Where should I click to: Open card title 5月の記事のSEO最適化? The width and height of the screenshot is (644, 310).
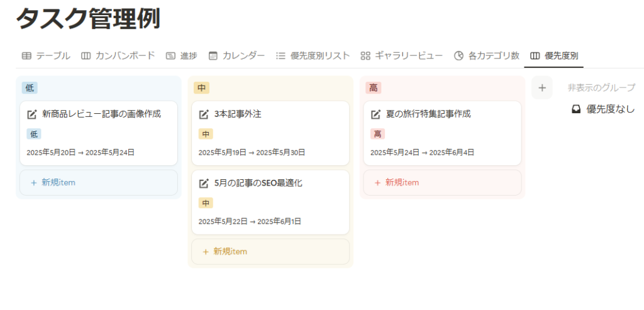258,184
